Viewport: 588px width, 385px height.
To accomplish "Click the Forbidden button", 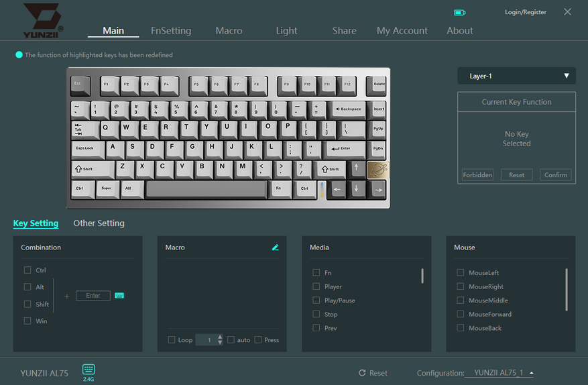I will 477,175.
